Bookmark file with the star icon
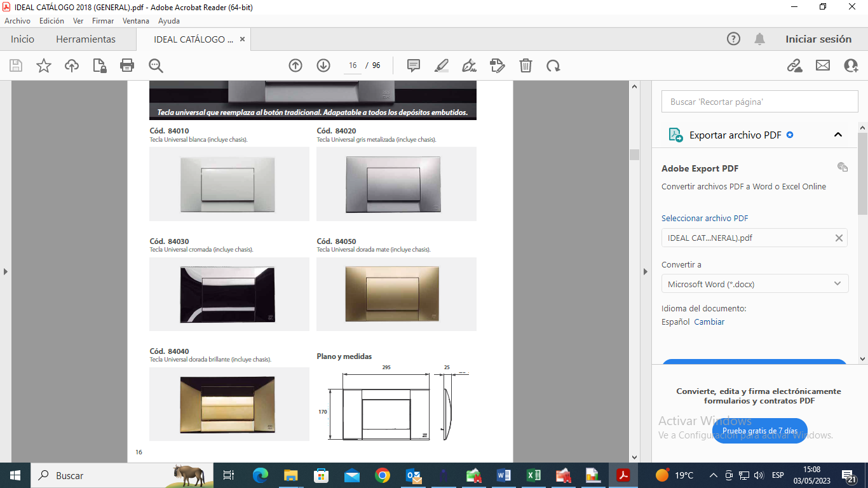 pyautogui.click(x=44, y=65)
